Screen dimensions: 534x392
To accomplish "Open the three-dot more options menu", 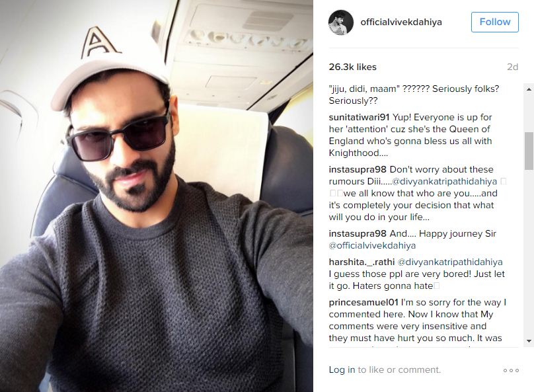I will (x=511, y=370).
